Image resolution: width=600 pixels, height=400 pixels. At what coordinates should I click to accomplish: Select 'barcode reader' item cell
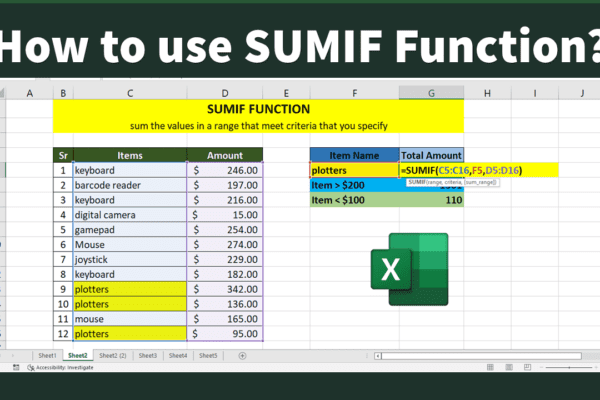(x=130, y=185)
